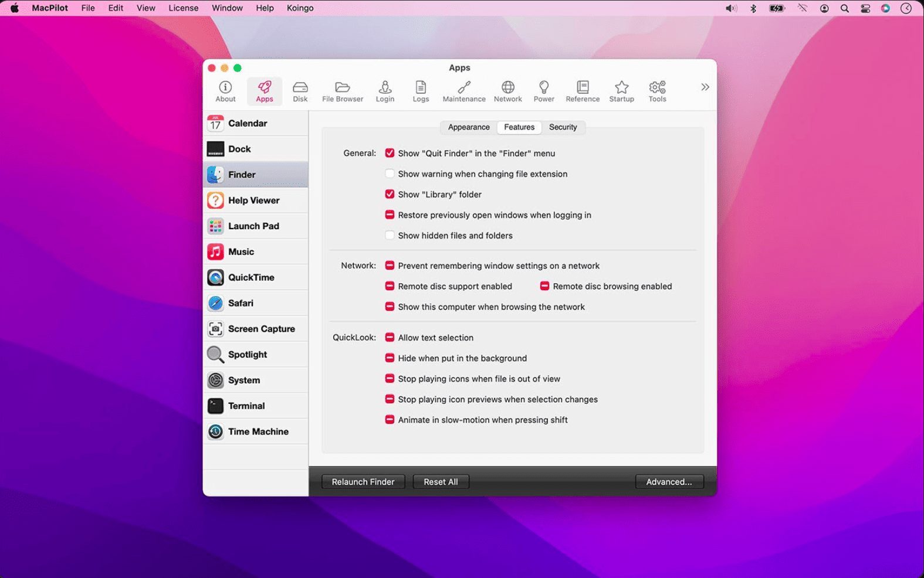
Task: Toggle QuickLook Allow text selection
Action: [390, 337]
